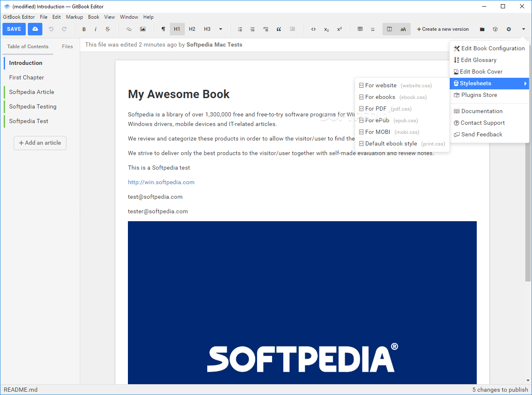532x395 pixels.
Task: Click Create a new version
Action: click(443, 29)
